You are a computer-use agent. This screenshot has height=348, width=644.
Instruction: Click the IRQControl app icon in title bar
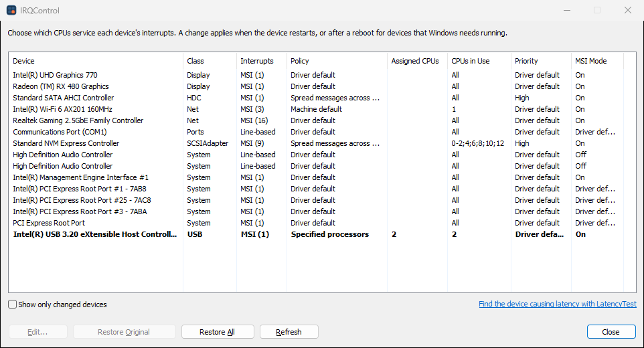(x=11, y=10)
